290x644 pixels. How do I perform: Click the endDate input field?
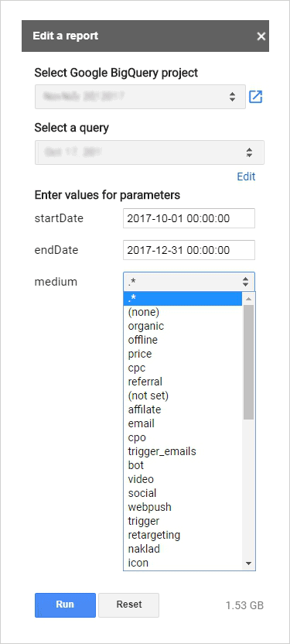click(x=189, y=250)
